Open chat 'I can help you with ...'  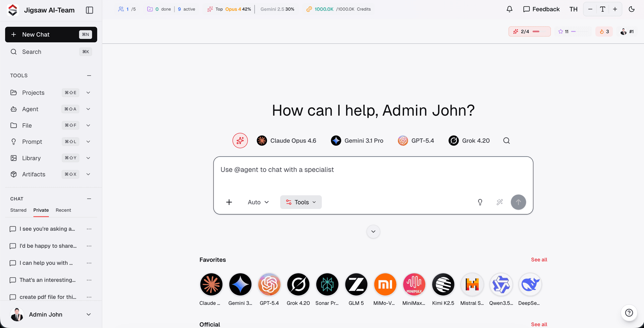(x=46, y=263)
